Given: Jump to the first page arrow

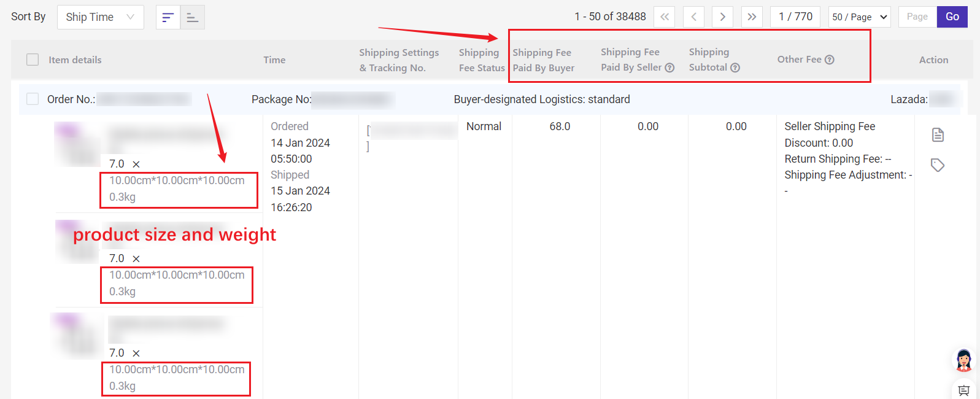Looking at the screenshot, I should coord(664,17).
